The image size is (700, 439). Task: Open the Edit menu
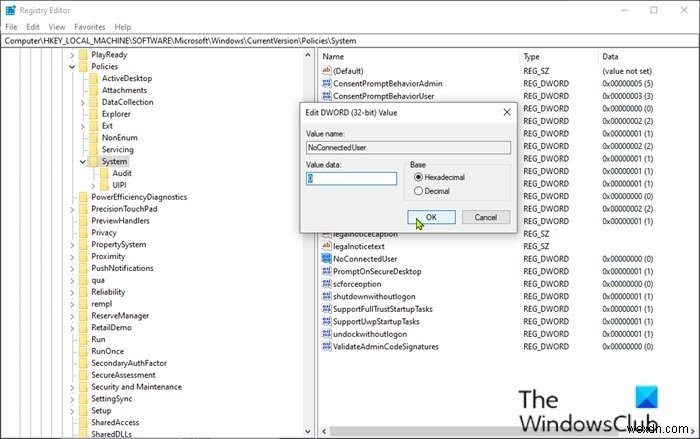[33, 27]
